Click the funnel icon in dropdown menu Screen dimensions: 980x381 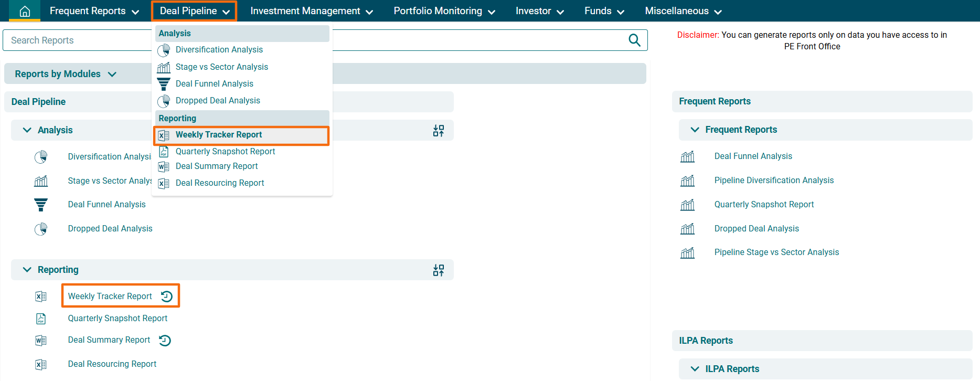pos(164,84)
